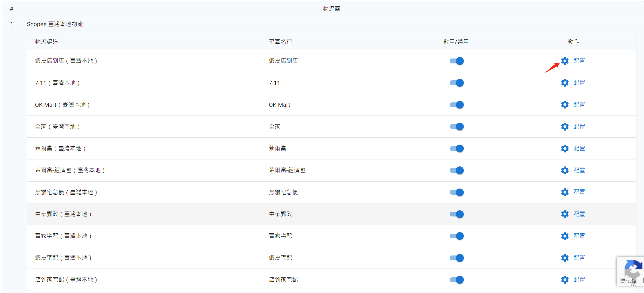644x293 pixels.
Task: Switch off the 中華郵政 toggle
Action: coord(457,214)
